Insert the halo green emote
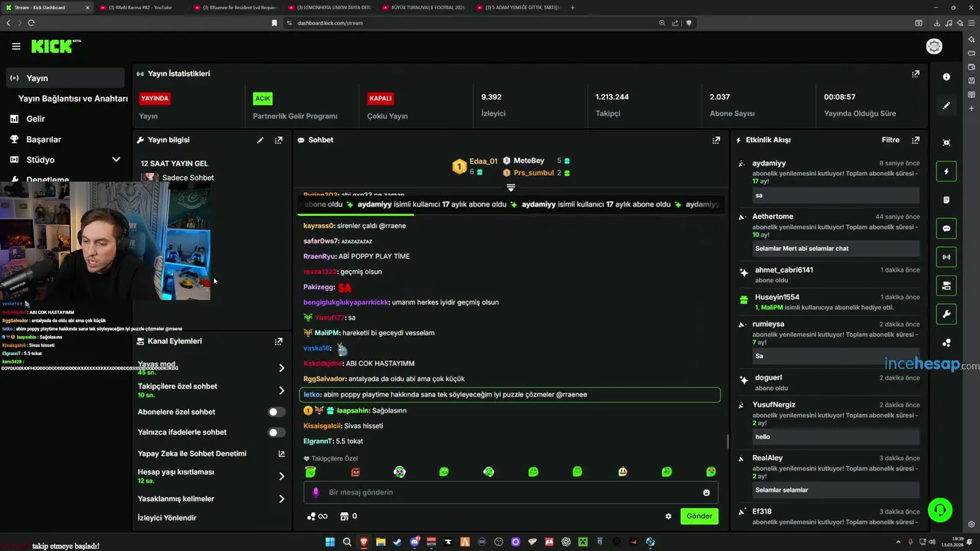980x551 pixels. point(311,471)
